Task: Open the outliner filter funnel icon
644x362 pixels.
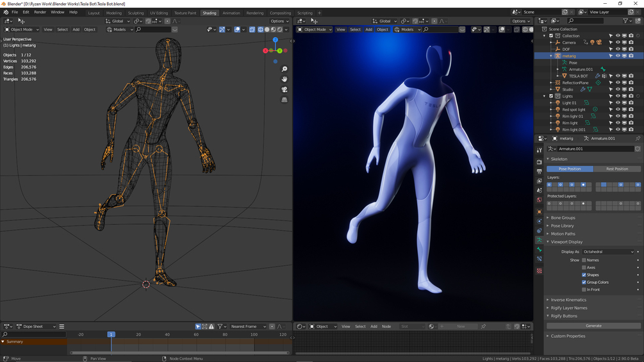Action: (x=626, y=21)
